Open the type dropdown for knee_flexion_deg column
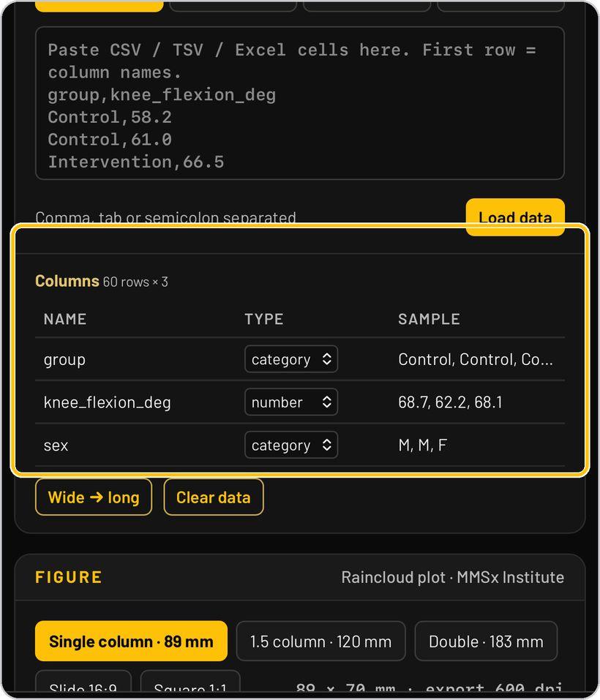Viewport: 600px width, 700px height. point(291,402)
